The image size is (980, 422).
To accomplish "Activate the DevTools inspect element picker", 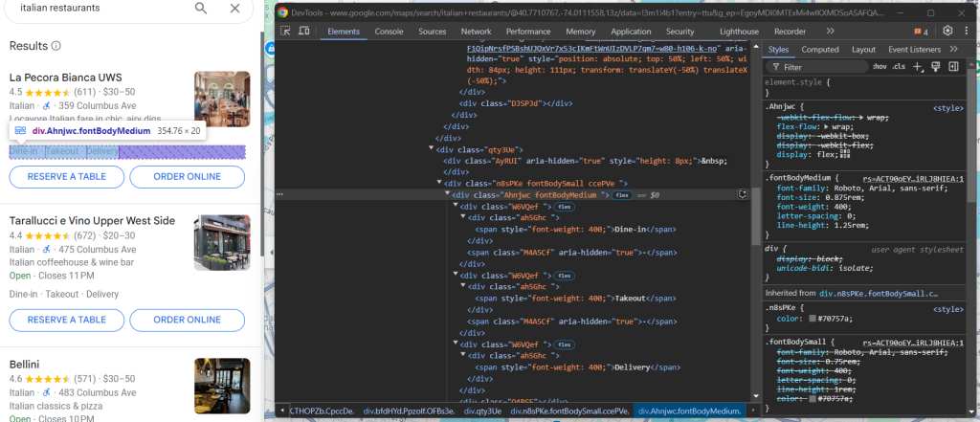I will click(x=285, y=32).
